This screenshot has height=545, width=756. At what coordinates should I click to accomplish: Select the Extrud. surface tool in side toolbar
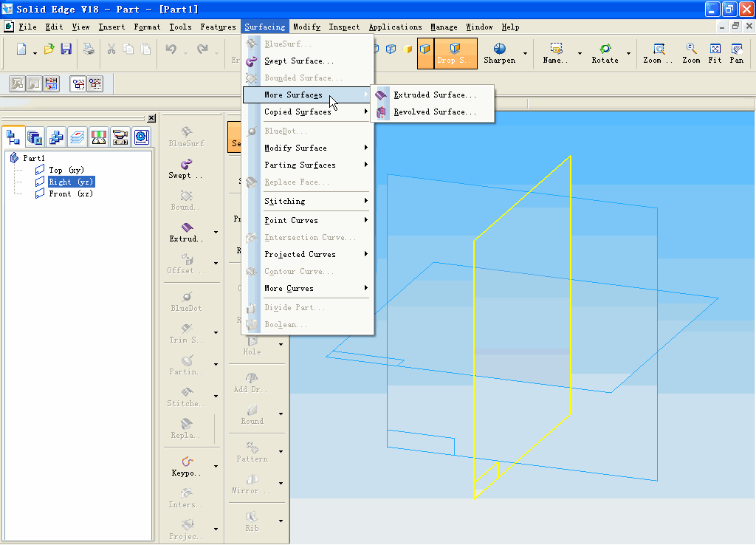186,232
